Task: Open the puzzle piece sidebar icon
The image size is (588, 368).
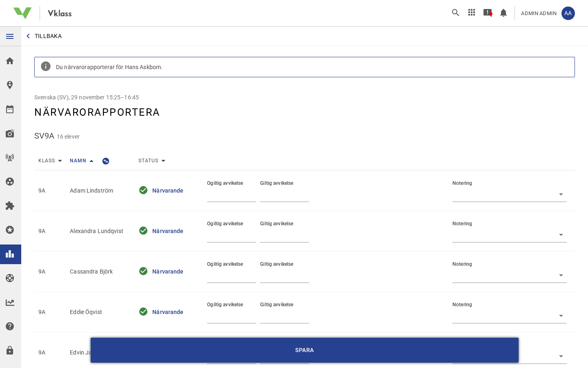Action: 10,206
